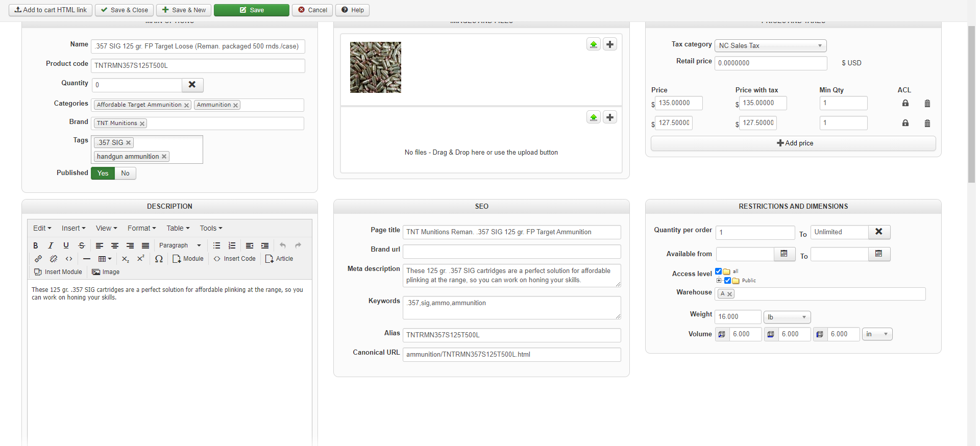Open source code view icon
Viewport: 980px width, 446px height.
point(69,259)
